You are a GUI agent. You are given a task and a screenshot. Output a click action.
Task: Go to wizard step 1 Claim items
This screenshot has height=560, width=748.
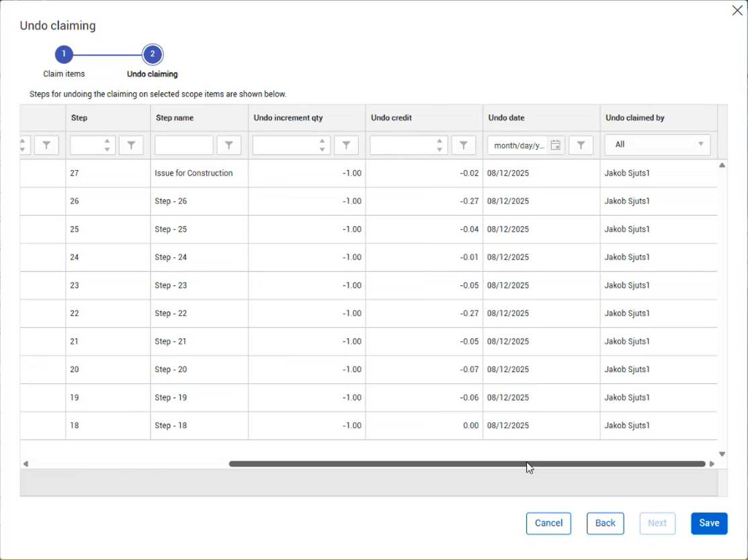click(64, 54)
